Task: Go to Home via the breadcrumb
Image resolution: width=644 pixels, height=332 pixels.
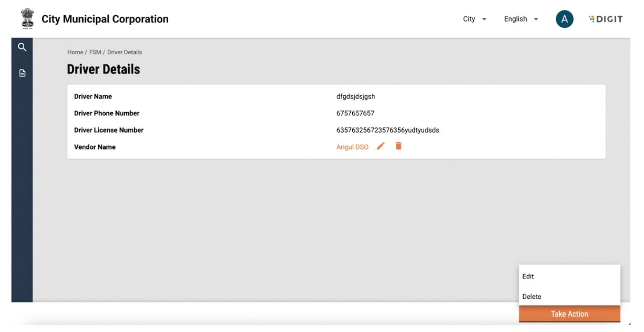Action: [75, 52]
